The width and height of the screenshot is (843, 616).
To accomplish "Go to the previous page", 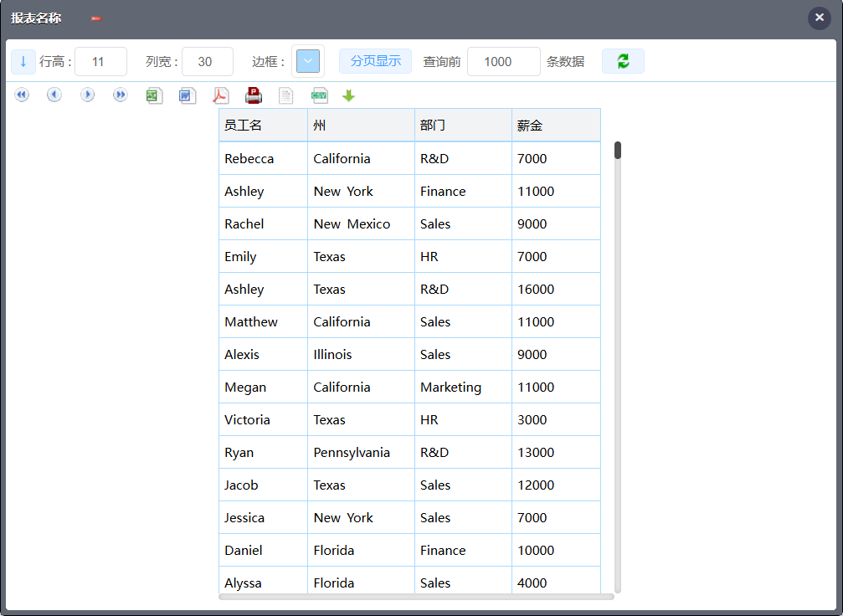I will coord(54,95).
